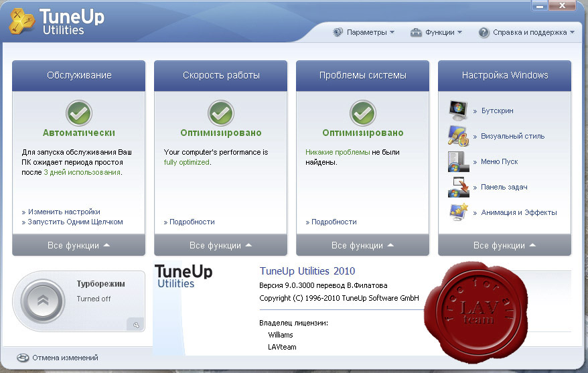
Task: Open the Анимация и Эффекты link
Action: click(518, 212)
